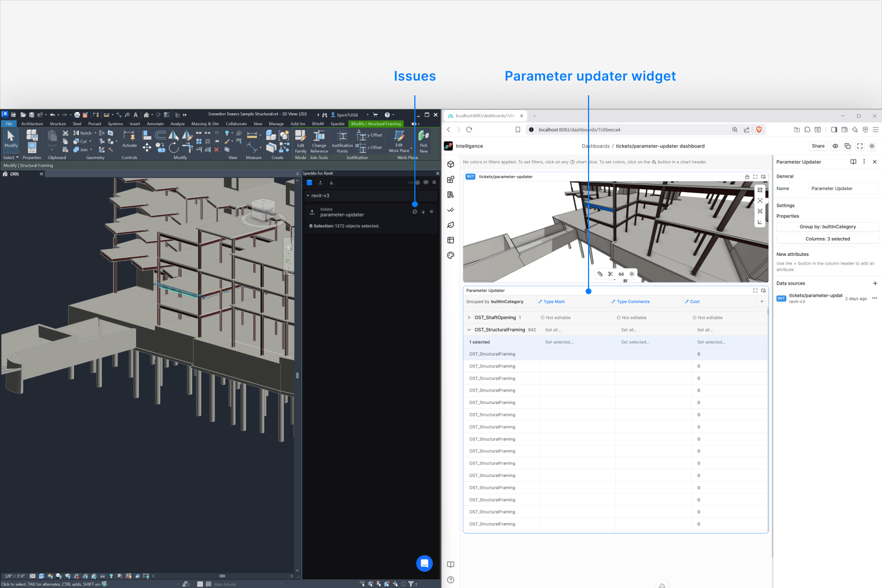Open the 1/8" = 1'-0" view scale dropdown

pos(14,576)
